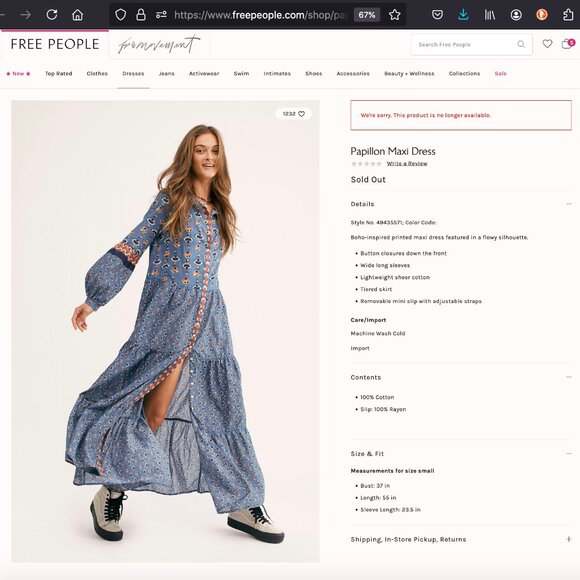Reload the page with refresh icon

51,15
